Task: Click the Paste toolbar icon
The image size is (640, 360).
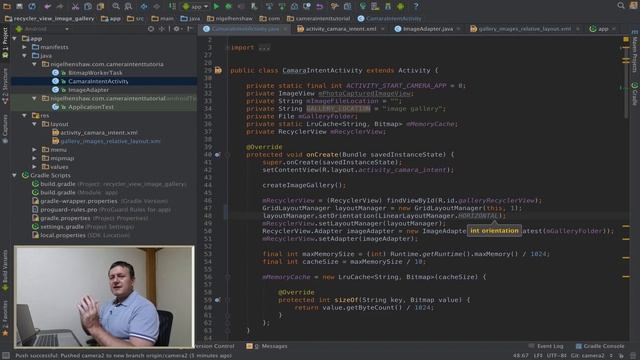Action: pos(100,6)
